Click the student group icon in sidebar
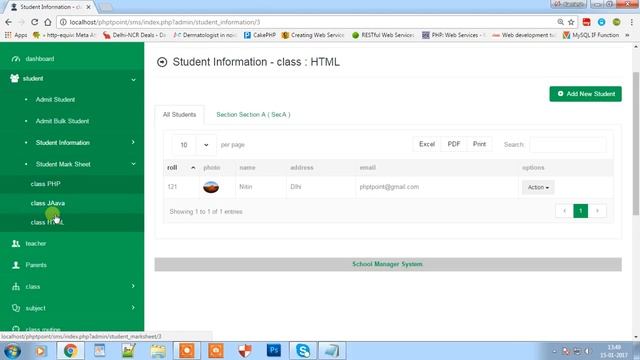Image resolution: width=640 pixels, height=360 pixels. click(x=15, y=78)
